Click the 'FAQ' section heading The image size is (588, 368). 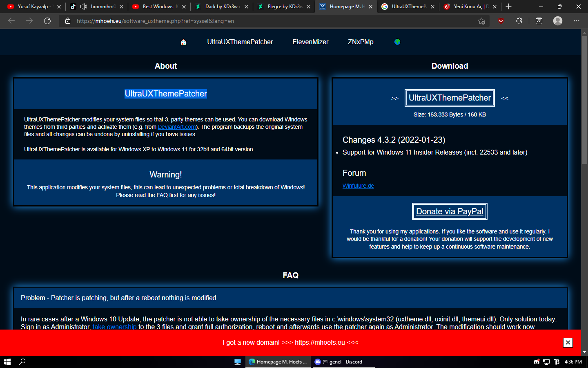point(290,275)
